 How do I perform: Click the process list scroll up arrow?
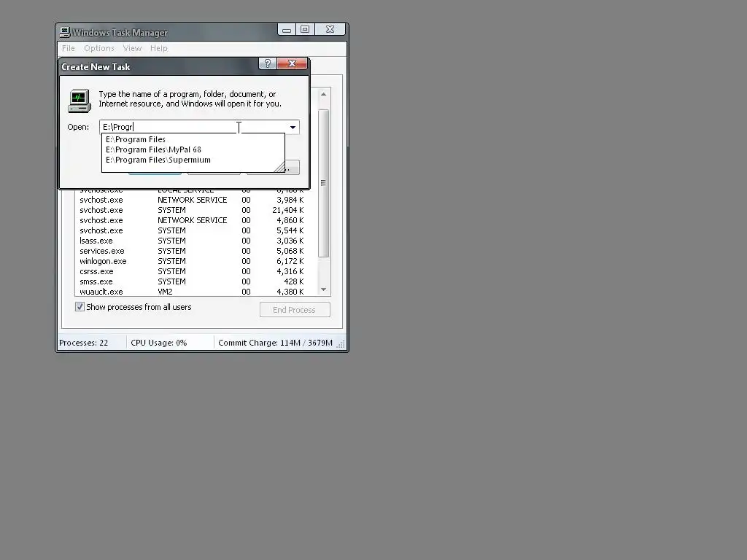323,94
